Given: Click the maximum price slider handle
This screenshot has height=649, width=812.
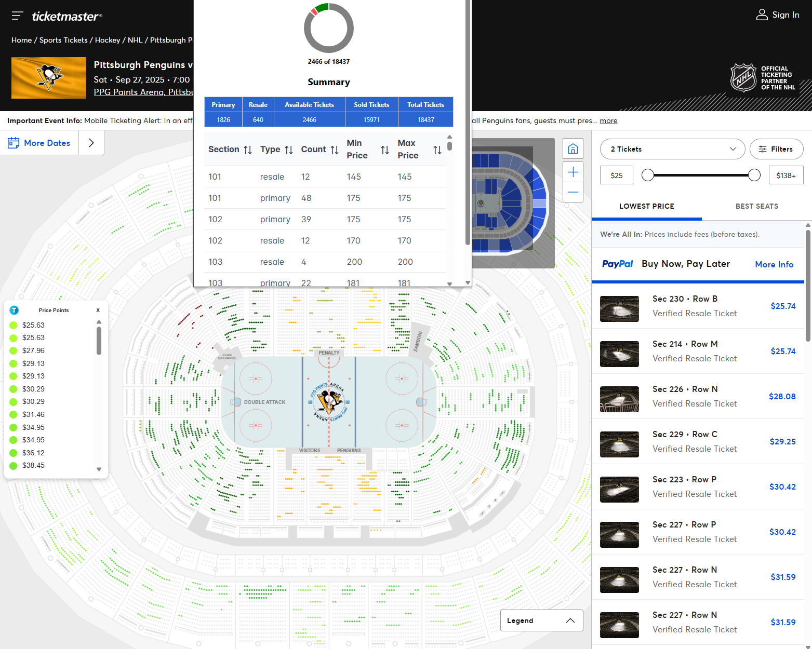Looking at the screenshot, I should tap(754, 175).
